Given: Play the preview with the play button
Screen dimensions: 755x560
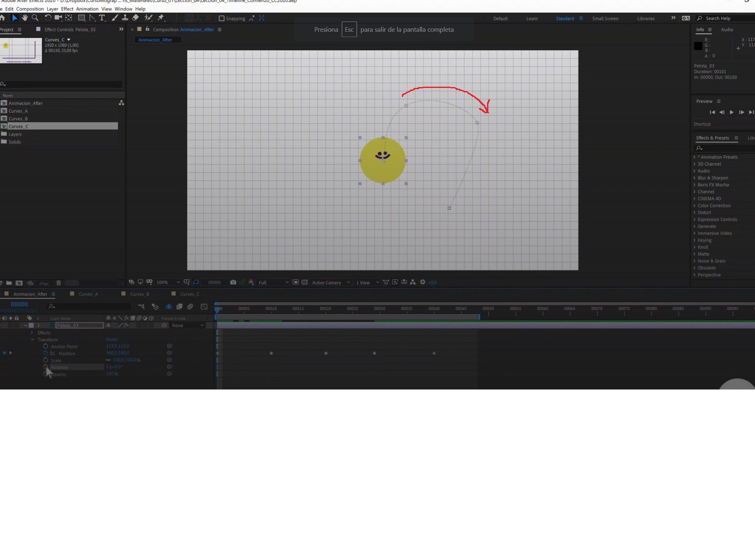Looking at the screenshot, I should (x=732, y=112).
